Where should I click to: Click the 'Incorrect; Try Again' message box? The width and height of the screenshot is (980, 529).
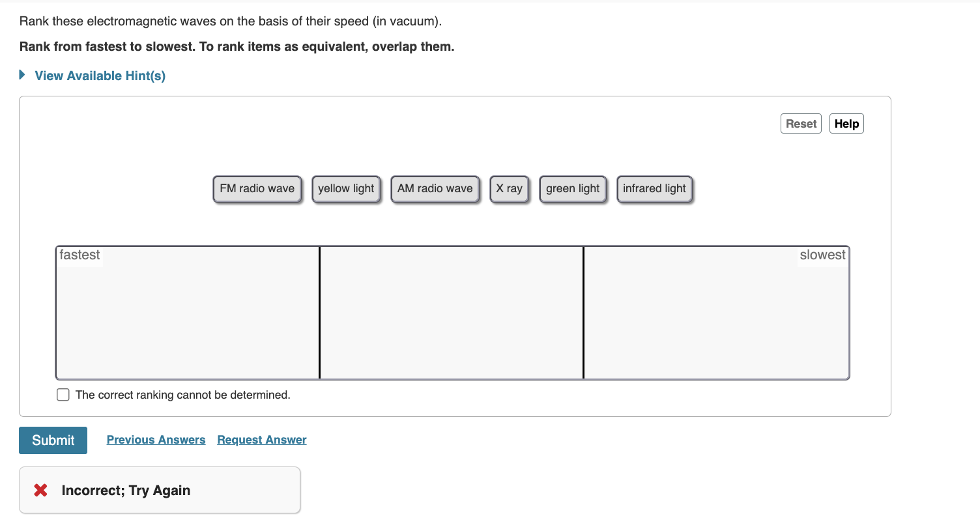click(159, 490)
